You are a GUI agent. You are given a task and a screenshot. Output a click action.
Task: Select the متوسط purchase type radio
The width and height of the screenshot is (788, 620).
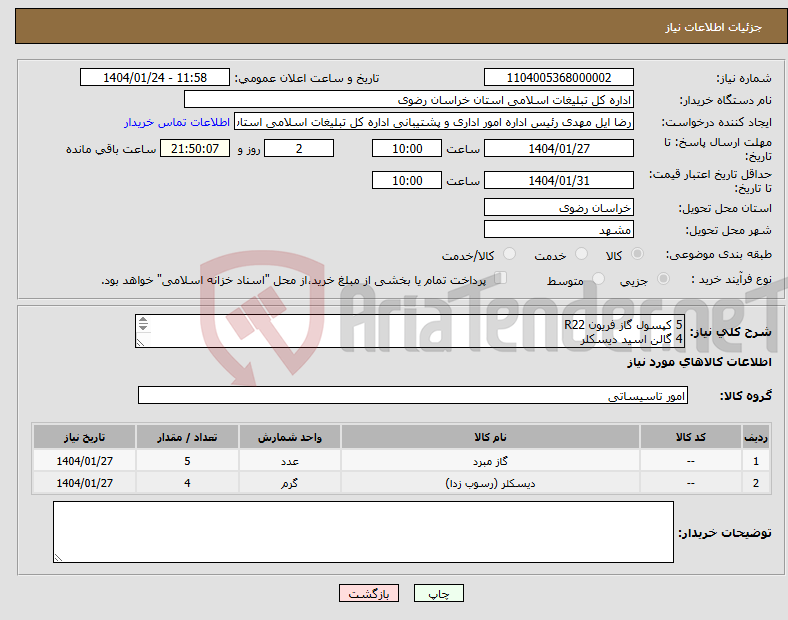pos(598,278)
